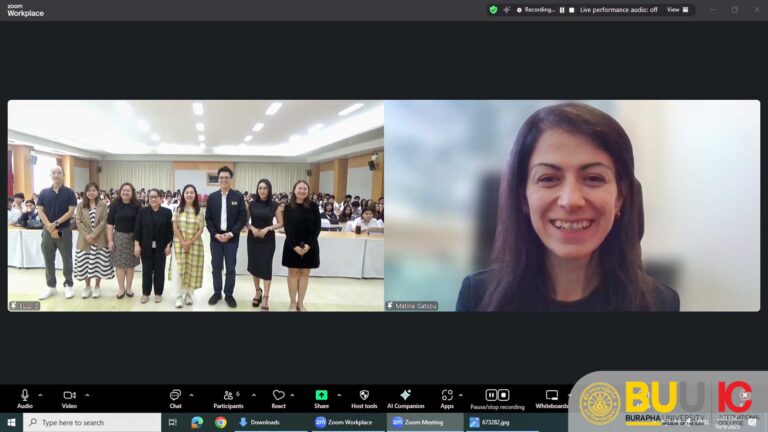The image size is (768, 432).
Task: Open the View layout menu
Action: coord(677,10)
